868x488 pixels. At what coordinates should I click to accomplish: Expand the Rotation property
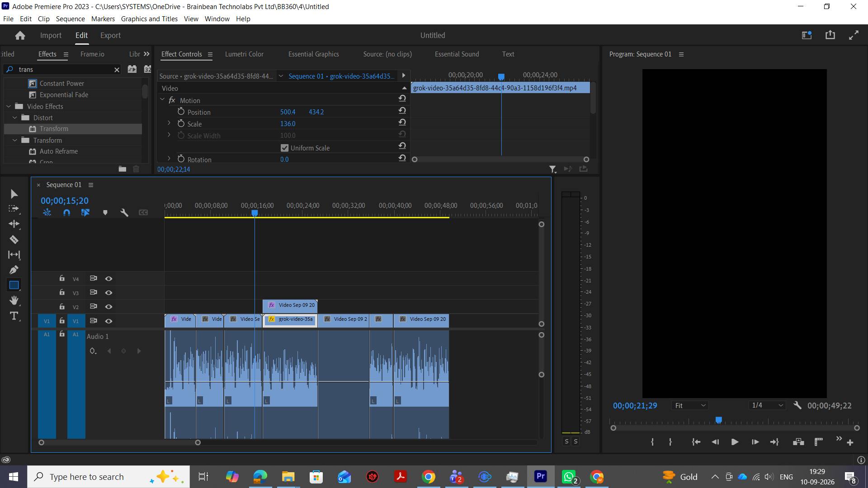[169, 159]
